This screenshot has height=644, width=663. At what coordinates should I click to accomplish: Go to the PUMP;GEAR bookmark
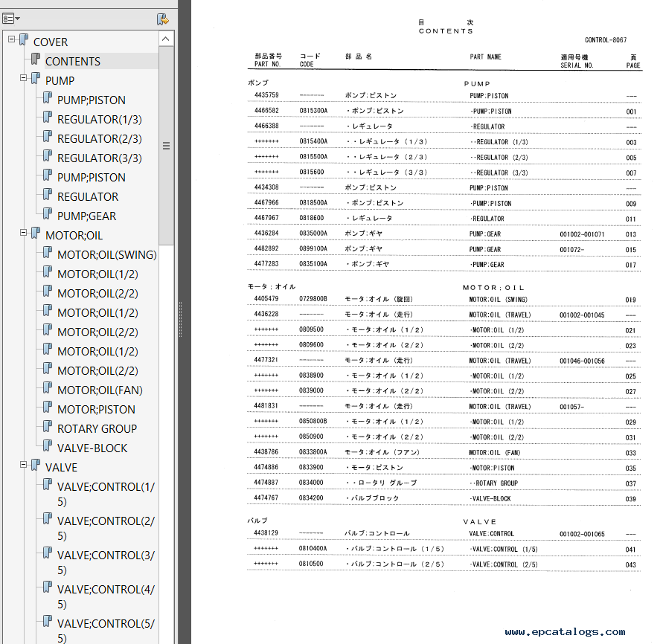click(x=86, y=216)
